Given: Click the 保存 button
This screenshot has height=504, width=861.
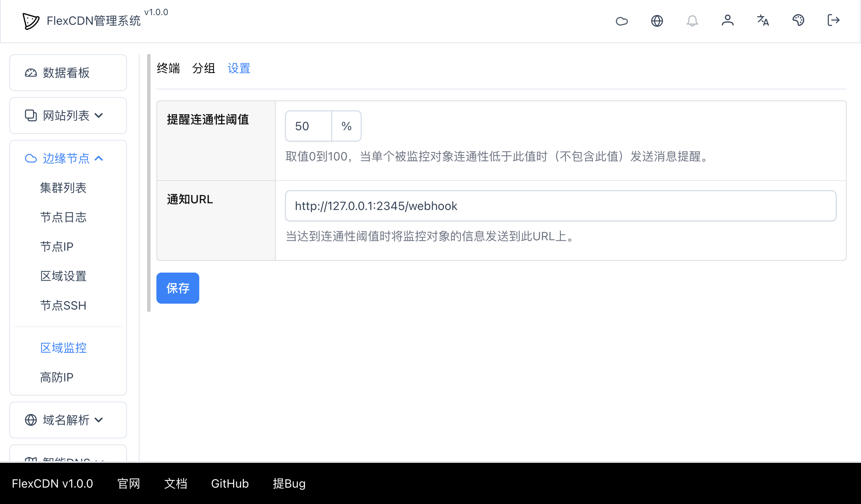Looking at the screenshot, I should [x=177, y=288].
